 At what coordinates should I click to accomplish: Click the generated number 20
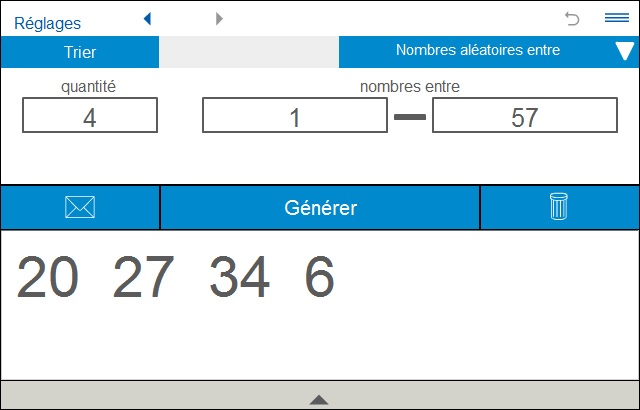[x=46, y=277]
